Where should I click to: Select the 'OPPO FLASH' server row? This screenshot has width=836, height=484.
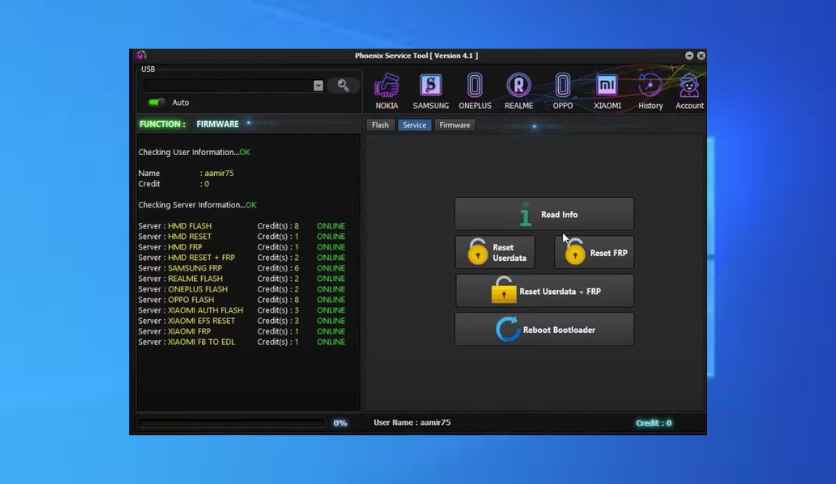tap(242, 300)
